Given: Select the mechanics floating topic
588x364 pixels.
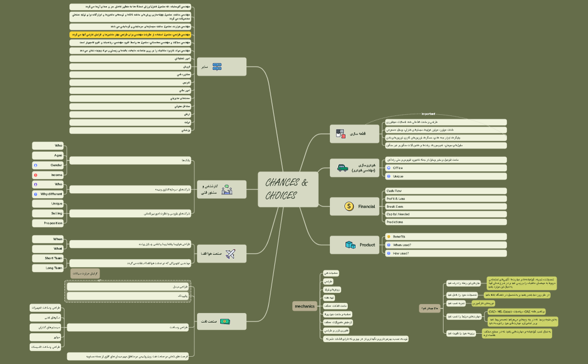Looking at the screenshot, I should (305, 306).
